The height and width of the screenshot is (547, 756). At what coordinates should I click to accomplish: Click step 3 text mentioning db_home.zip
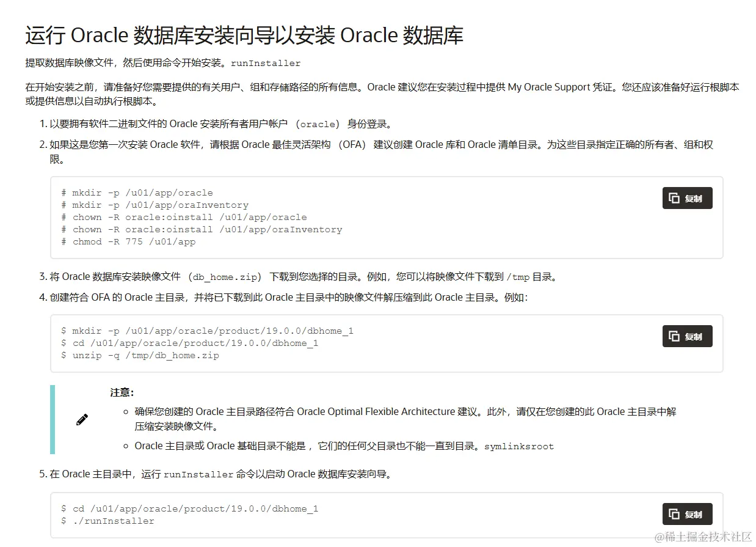(x=303, y=276)
